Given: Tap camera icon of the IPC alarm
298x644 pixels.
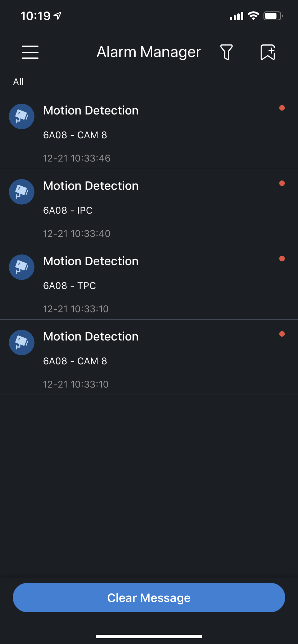Looking at the screenshot, I should point(22,192).
